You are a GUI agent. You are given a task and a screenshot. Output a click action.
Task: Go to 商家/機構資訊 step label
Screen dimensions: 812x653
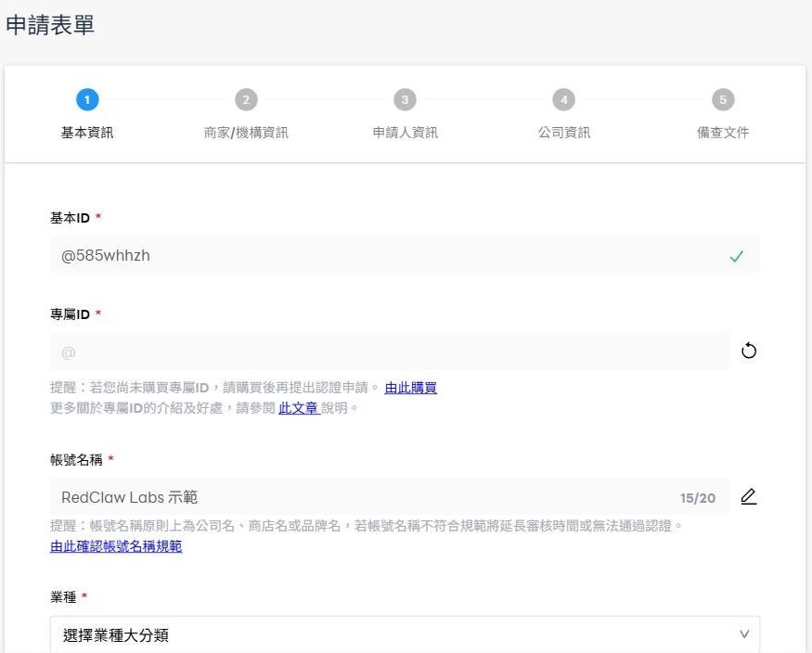coord(246,133)
